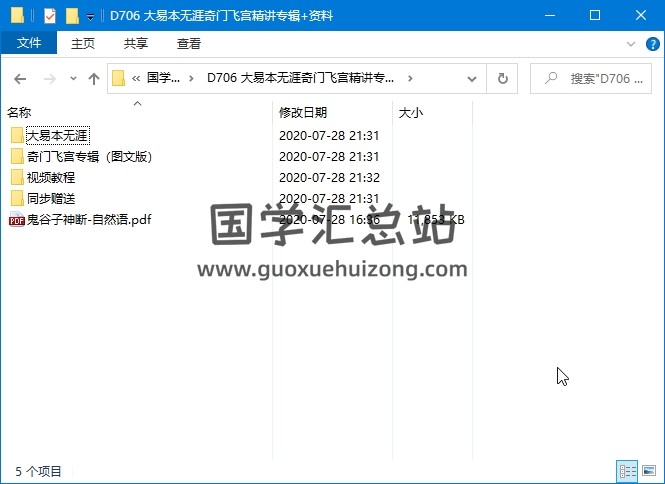This screenshot has width=665, height=484.
Task: Click the title bar folder system icon
Action: [17, 16]
